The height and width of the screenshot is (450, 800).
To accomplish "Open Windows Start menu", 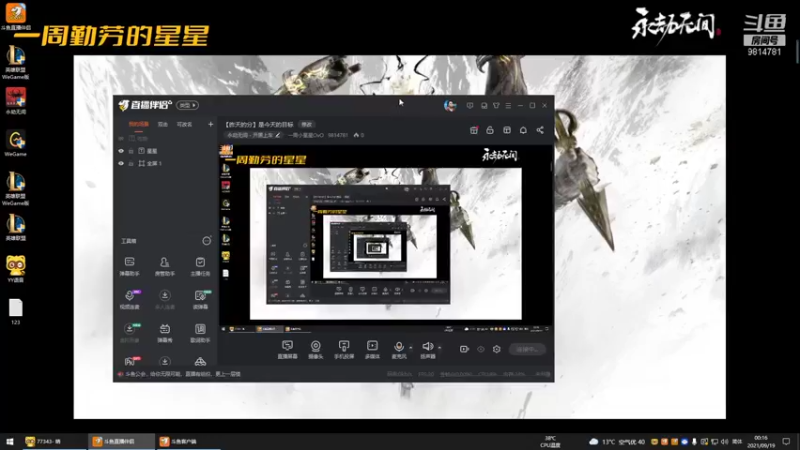I will (10, 441).
